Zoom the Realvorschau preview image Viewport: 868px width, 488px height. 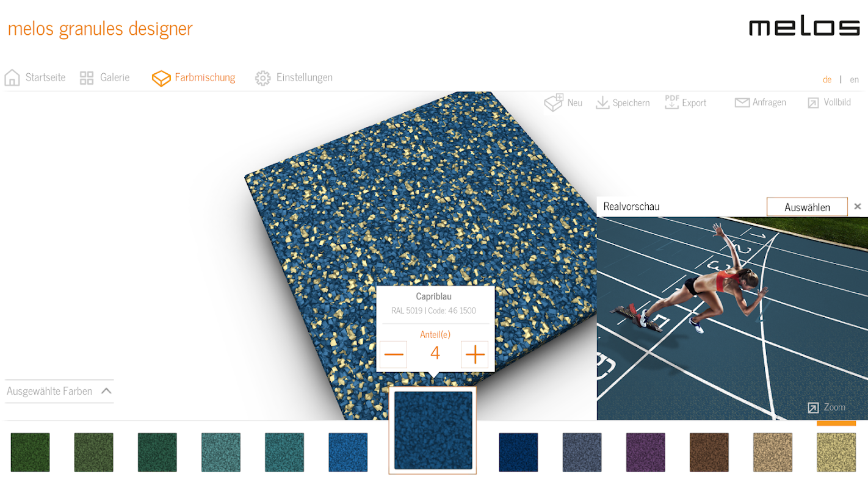pos(826,407)
